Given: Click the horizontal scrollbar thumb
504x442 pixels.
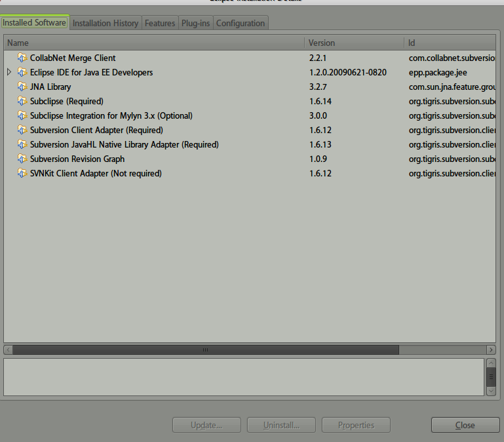Looking at the screenshot, I should click(x=206, y=350).
